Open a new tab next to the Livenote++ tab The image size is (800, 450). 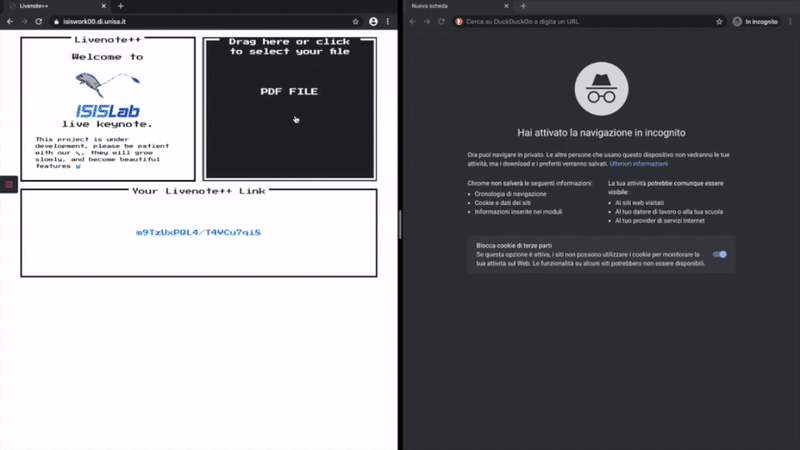[x=121, y=6]
